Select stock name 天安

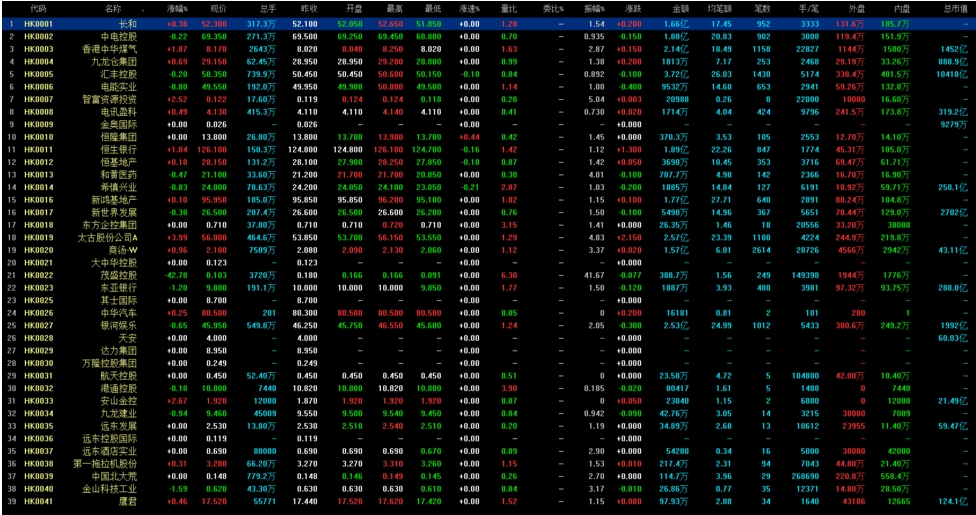(x=128, y=338)
